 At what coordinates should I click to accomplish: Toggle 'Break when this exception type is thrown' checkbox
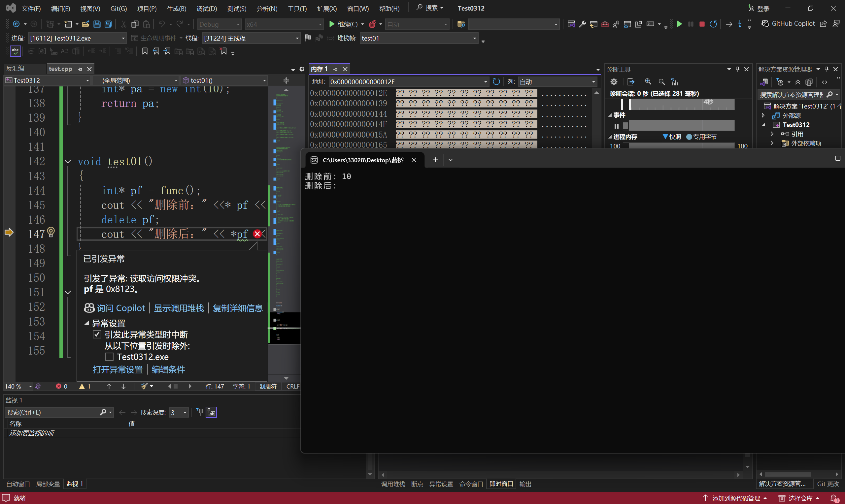tap(97, 334)
